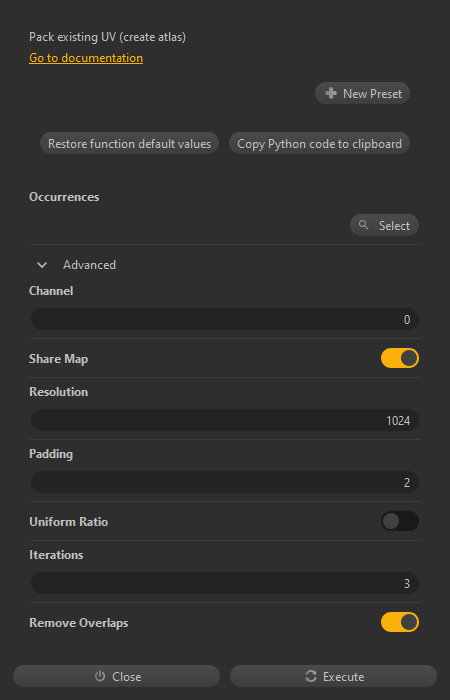
Task: Click the plus icon on New Preset
Action: pyautogui.click(x=331, y=93)
